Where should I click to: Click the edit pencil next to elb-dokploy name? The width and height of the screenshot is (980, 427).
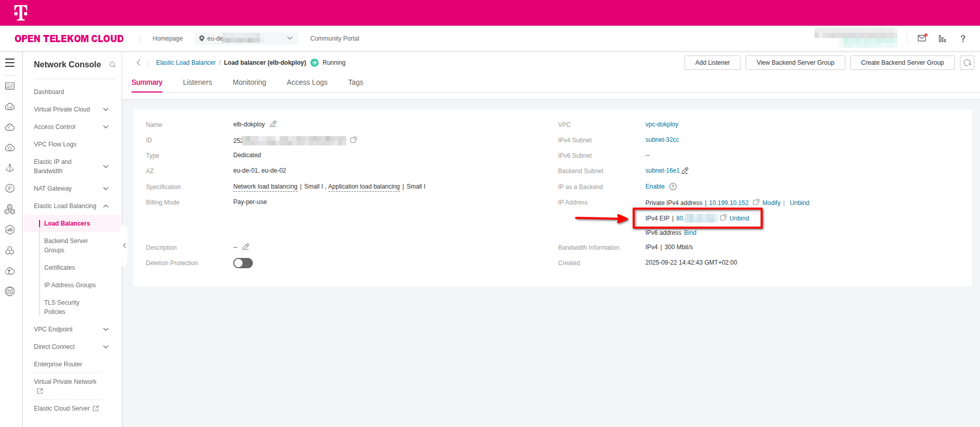coord(273,124)
